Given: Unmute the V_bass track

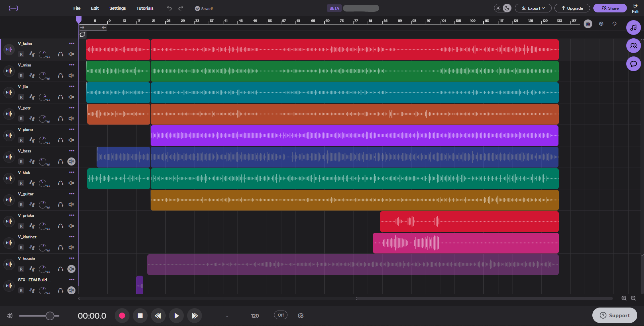Looking at the screenshot, I should click(x=71, y=161).
